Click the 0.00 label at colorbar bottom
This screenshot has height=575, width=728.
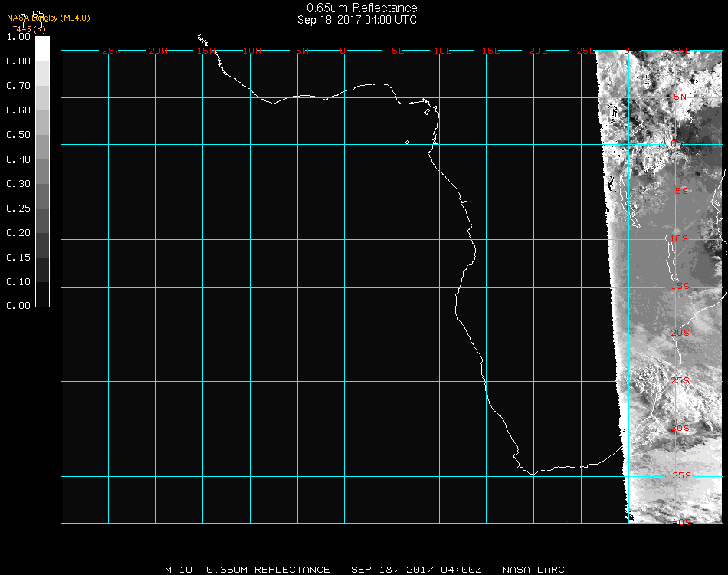18,306
